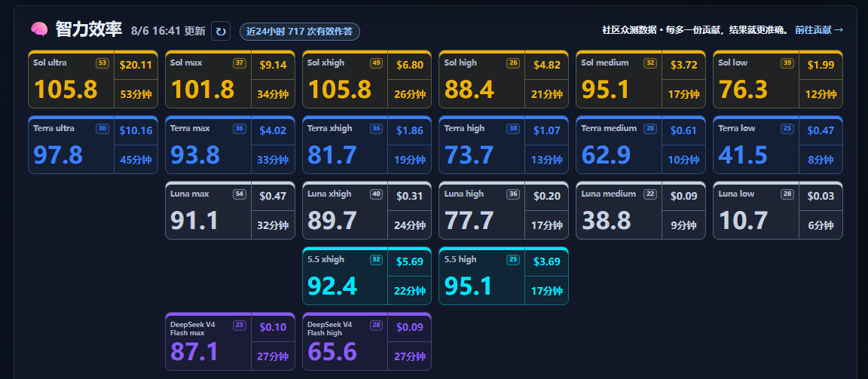
Task: Click the sample count badge on Terra high
Action: coord(513,128)
